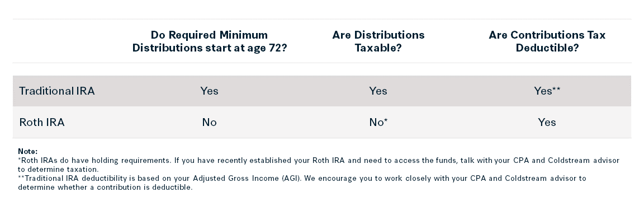Screen dimensions: 644x215
Task: Click the phrase 'to determine taxation.'
Action: pyautogui.click(x=58, y=170)
